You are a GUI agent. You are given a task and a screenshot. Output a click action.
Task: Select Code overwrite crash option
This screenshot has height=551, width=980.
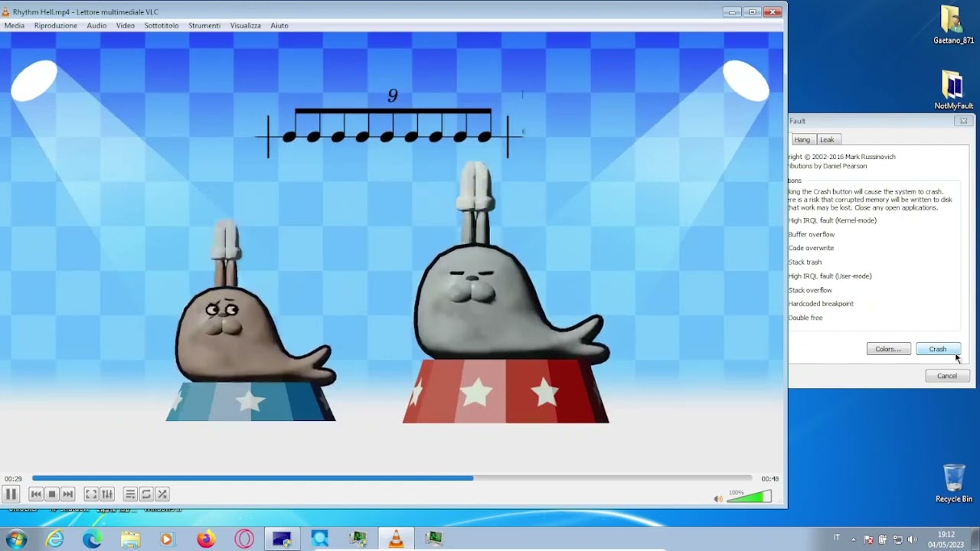pos(812,248)
